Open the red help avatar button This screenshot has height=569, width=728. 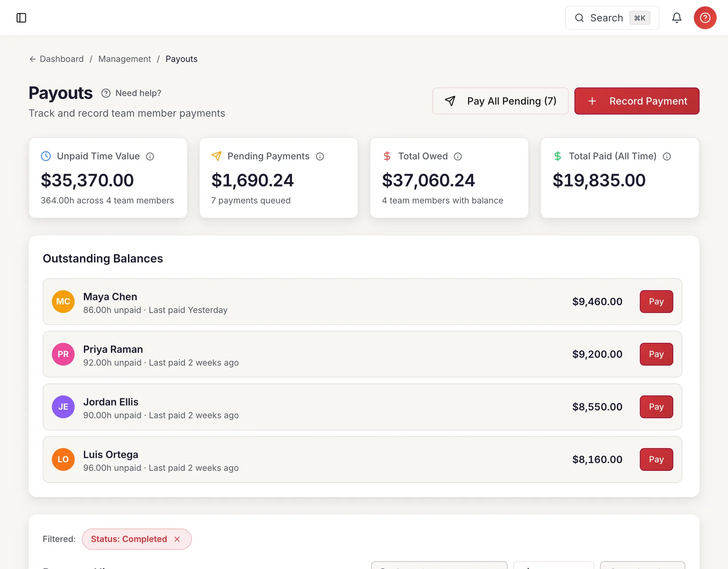[x=705, y=18]
